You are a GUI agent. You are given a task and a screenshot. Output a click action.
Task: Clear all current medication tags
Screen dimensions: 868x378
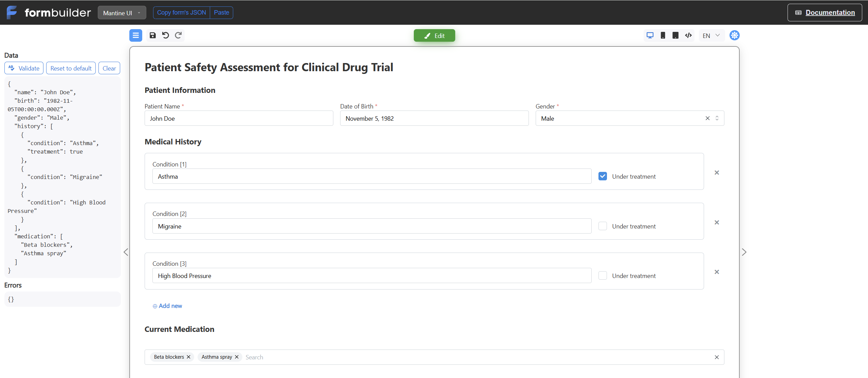click(x=717, y=357)
